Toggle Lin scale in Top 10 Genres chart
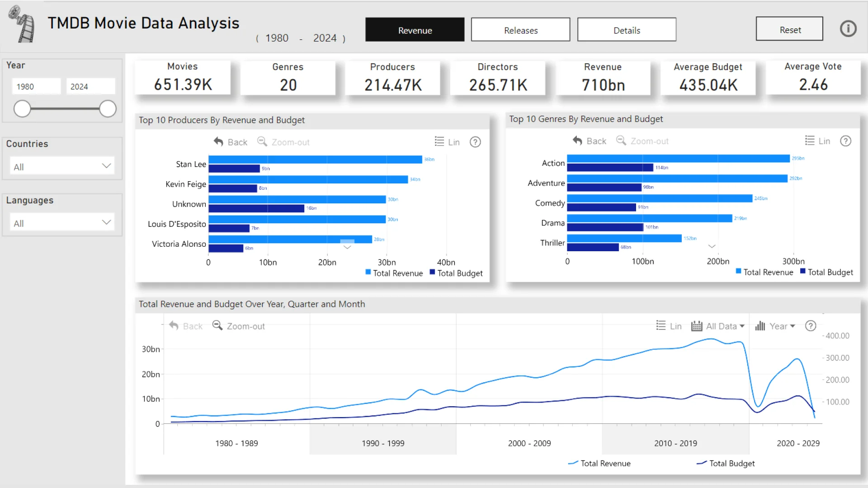 817,141
